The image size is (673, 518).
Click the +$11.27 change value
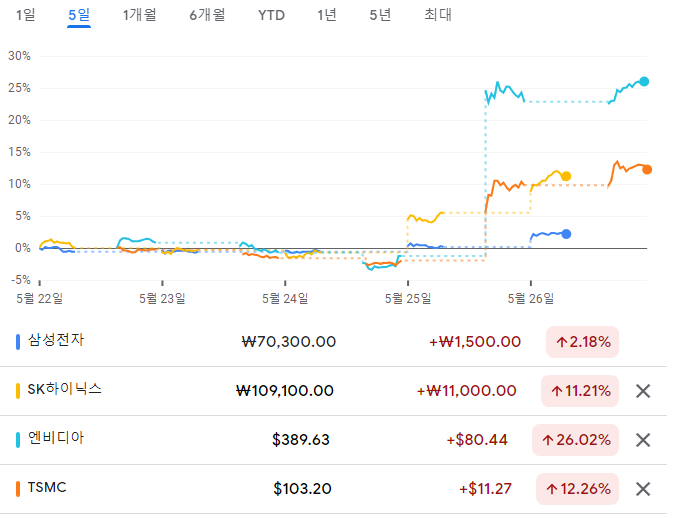pos(485,489)
